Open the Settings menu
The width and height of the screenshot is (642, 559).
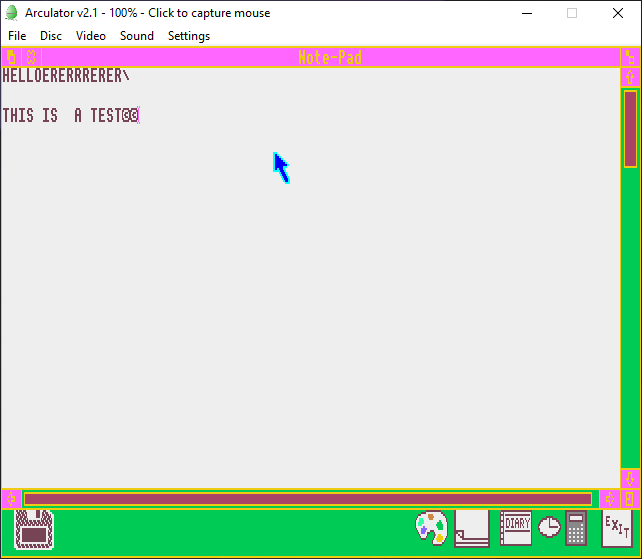[x=189, y=36]
